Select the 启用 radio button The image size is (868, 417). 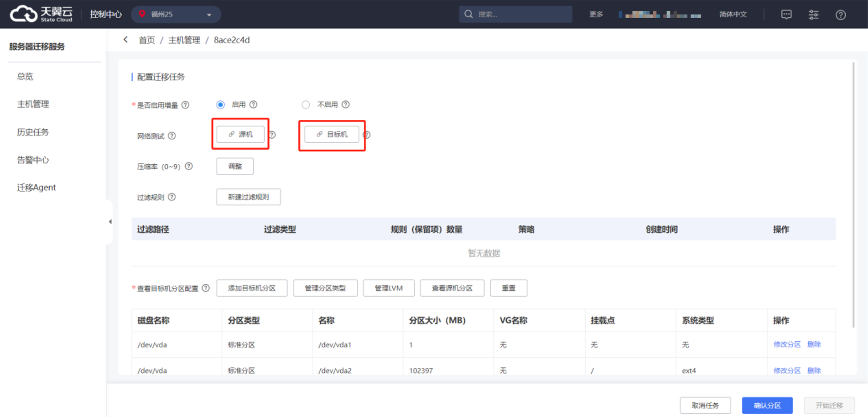click(220, 104)
